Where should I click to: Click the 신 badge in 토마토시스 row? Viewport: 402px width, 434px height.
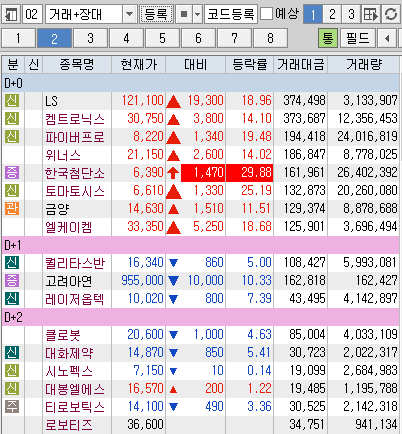(12, 191)
